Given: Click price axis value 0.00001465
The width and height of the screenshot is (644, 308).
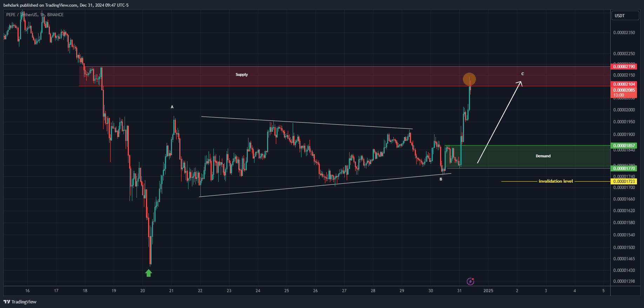Looking at the screenshot, I should point(624,259).
